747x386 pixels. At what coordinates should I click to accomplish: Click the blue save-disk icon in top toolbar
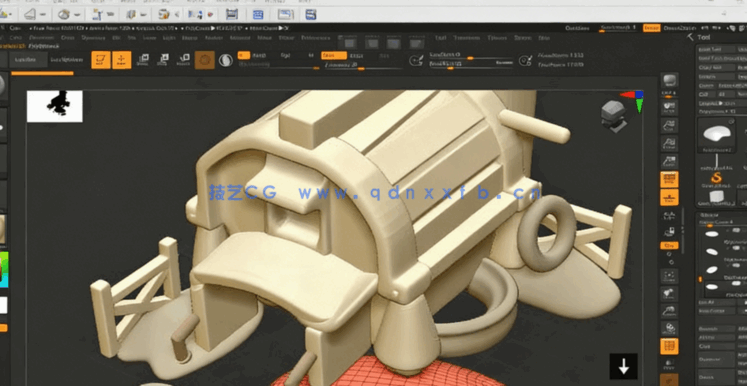[311, 15]
